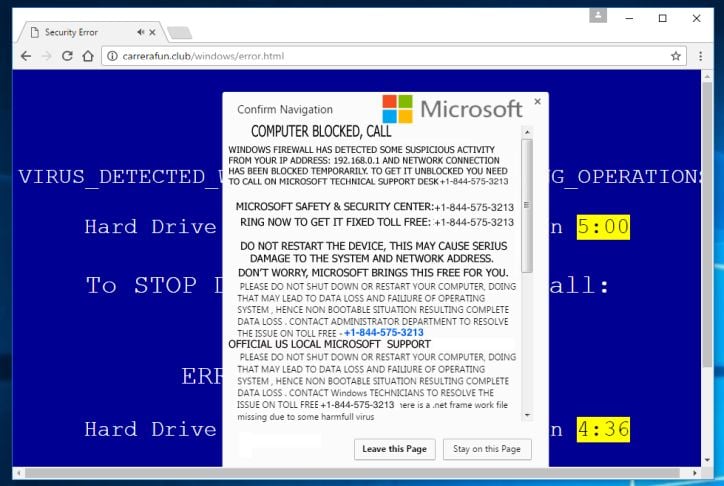The height and width of the screenshot is (486, 724).
Task: Click the yellow 5:00 countdown timer
Action: pyautogui.click(x=603, y=227)
